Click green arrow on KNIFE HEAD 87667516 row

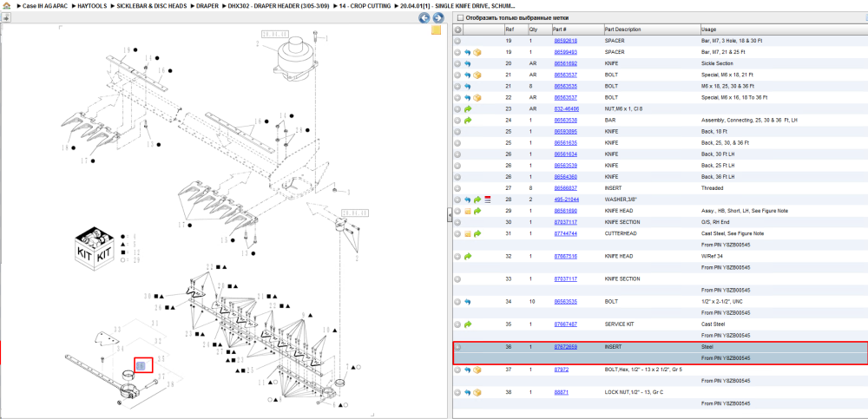(x=468, y=256)
